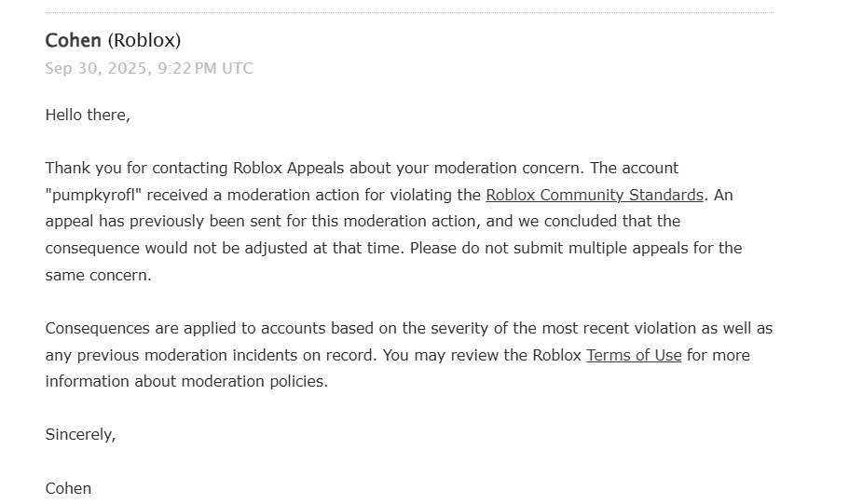Click the "appeal has previously been sent" line
Screen dimensions: 849x504
pyautogui.click(x=363, y=221)
